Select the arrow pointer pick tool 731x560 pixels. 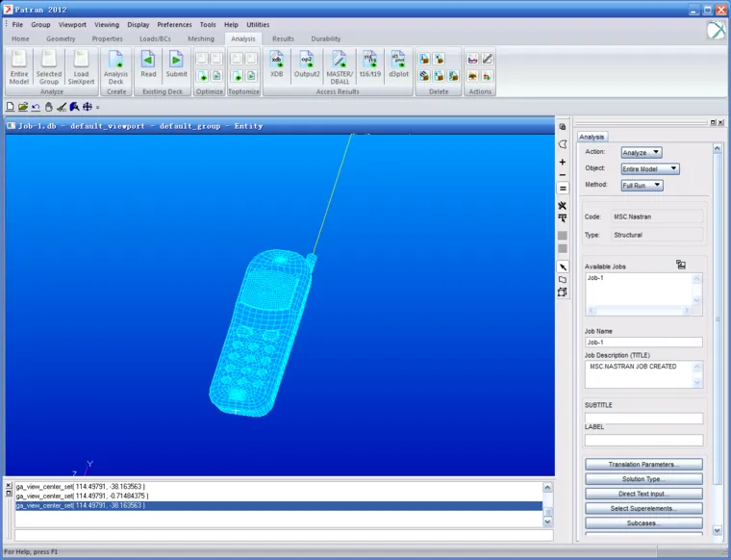pyautogui.click(x=563, y=267)
